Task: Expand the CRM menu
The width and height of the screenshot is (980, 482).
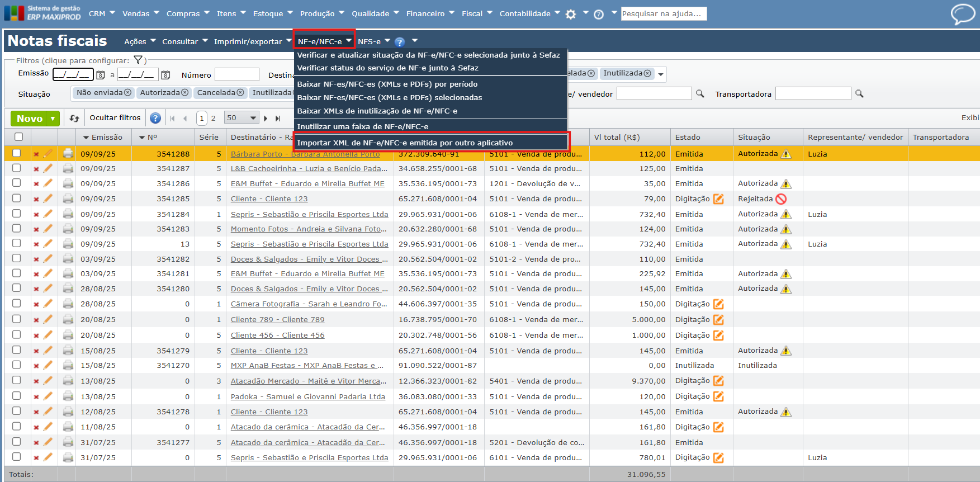Action: pyautogui.click(x=102, y=13)
